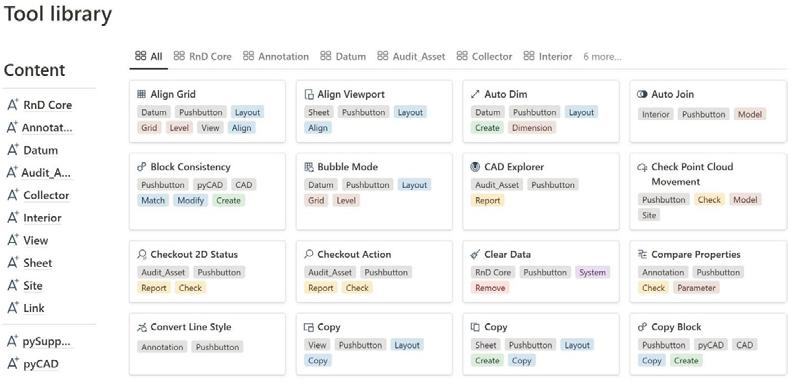Viewport: 788px width, 380px height.
Task: Open the Check Point Cloud Movement card
Action: (708, 192)
